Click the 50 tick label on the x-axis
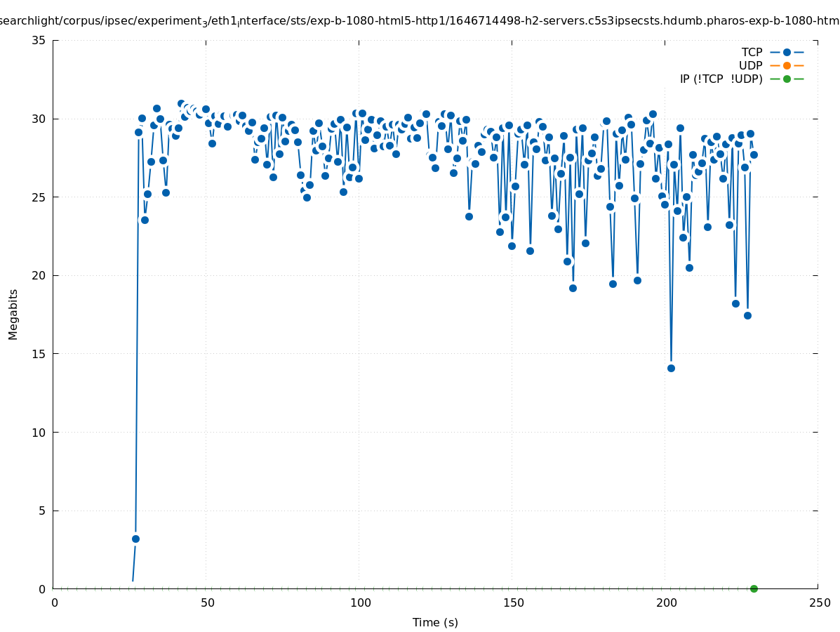Screen dimensions: 840x632 point(206,603)
